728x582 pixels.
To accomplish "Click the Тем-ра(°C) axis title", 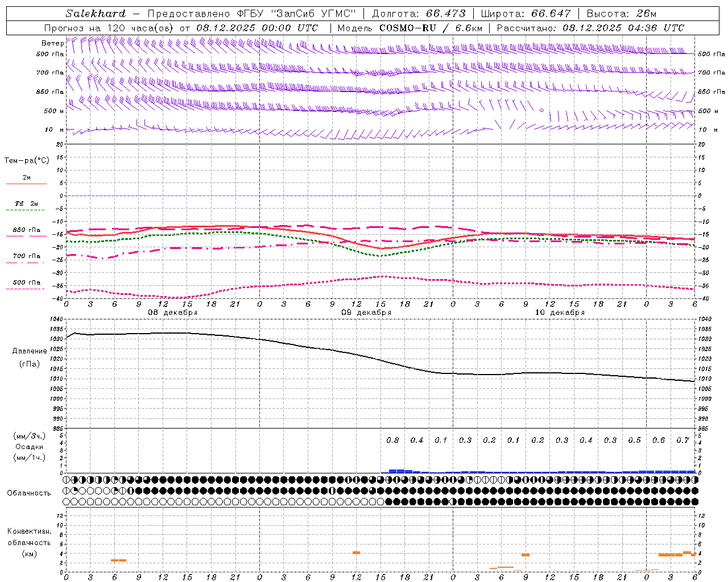I will [x=27, y=161].
